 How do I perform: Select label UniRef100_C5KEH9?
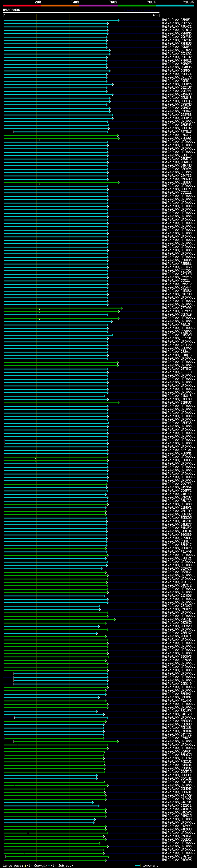coord(177,789)
